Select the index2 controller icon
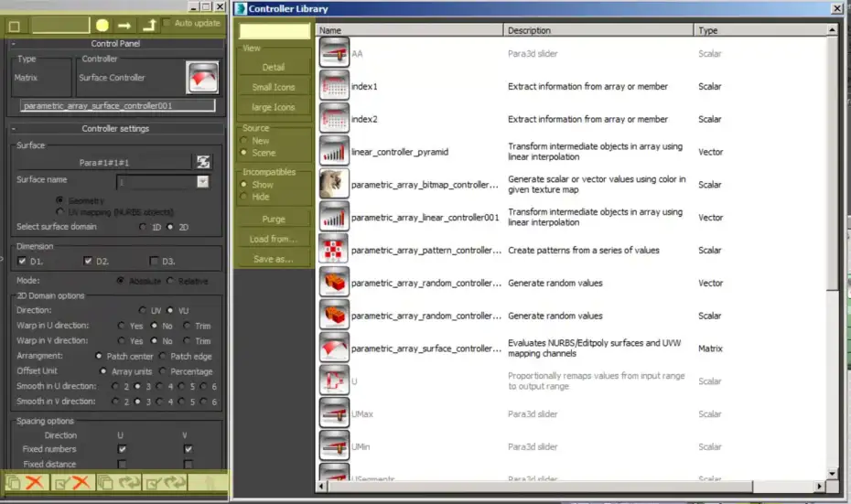This screenshot has width=851, height=504. pyautogui.click(x=334, y=118)
